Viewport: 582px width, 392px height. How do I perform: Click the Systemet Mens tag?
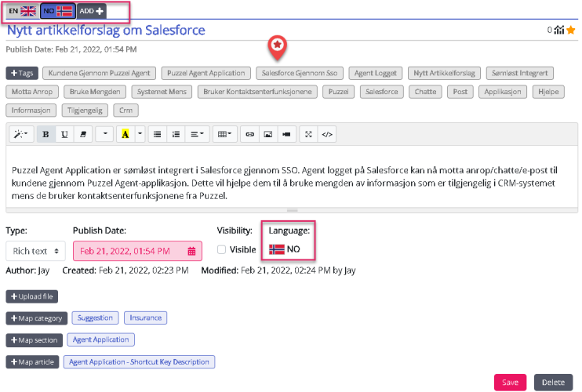(162, 92)
